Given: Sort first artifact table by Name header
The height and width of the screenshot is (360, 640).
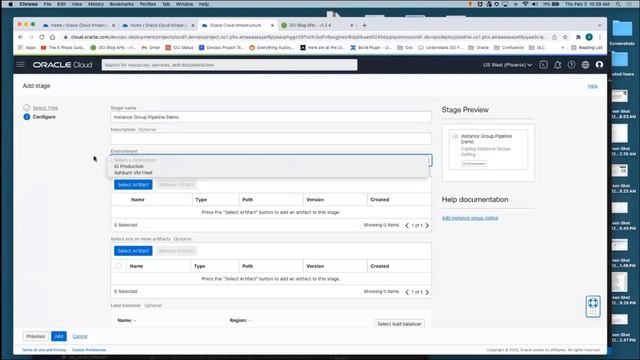Looking at the screenshot, I should click(138, 200).
